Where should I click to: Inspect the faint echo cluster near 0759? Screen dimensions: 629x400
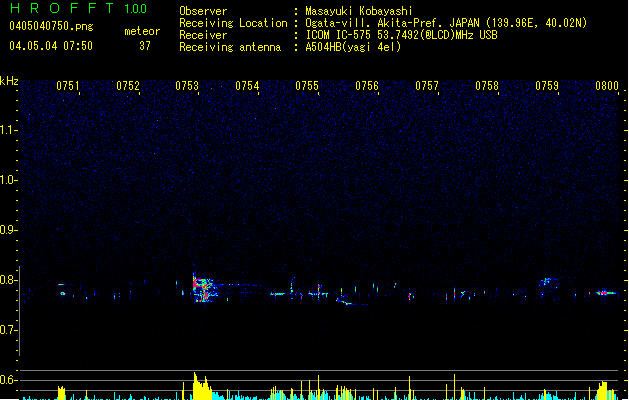pyautogui.click(x=548, y=282)
